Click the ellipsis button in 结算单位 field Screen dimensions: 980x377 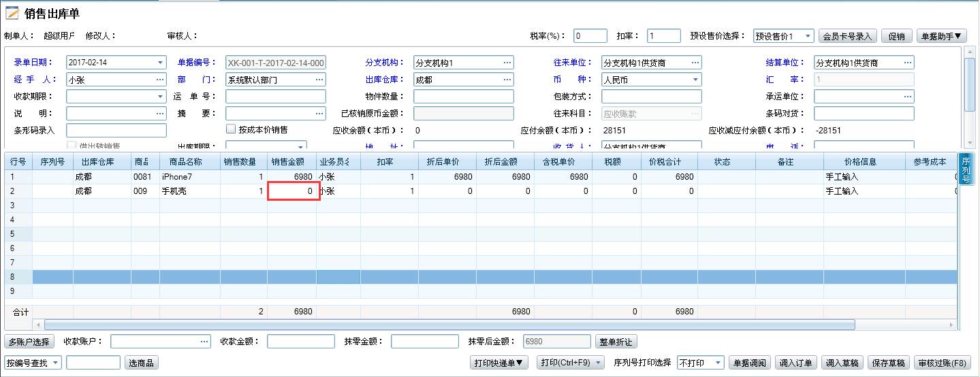908,63
